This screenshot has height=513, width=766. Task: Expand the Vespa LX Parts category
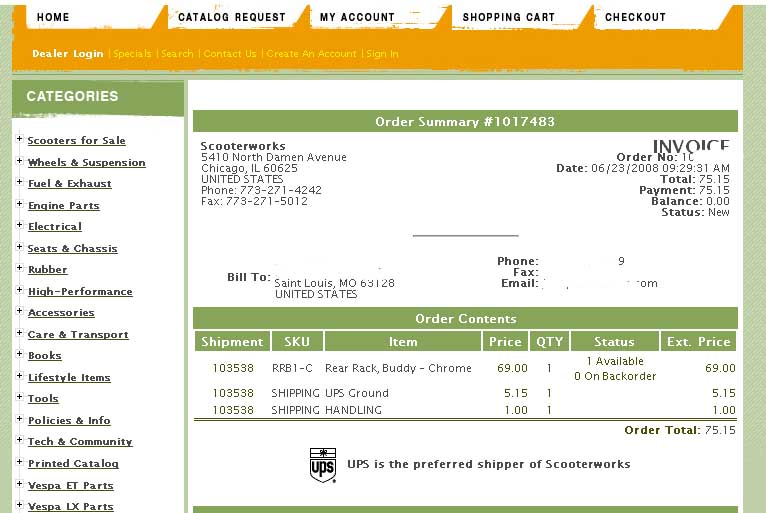(19, 505)
